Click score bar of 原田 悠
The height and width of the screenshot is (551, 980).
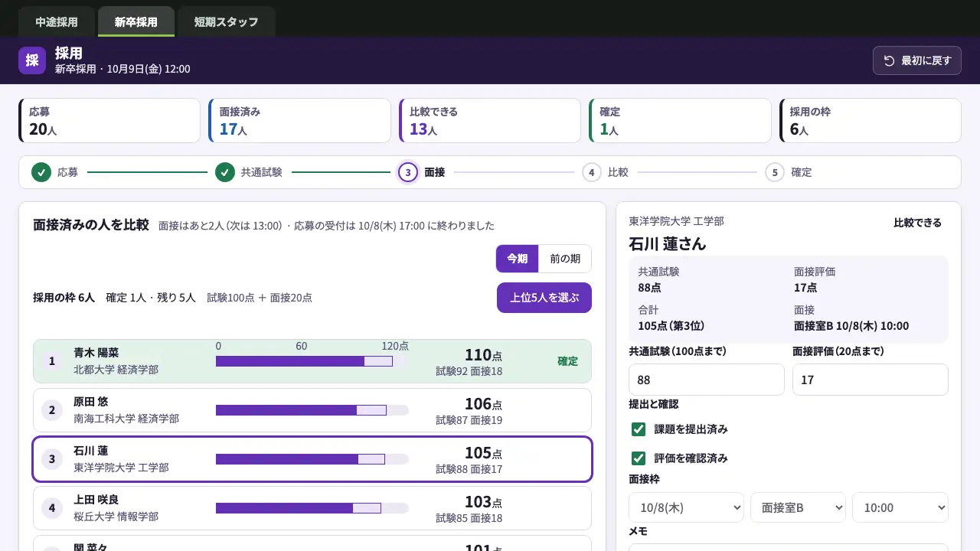[312, 410]
